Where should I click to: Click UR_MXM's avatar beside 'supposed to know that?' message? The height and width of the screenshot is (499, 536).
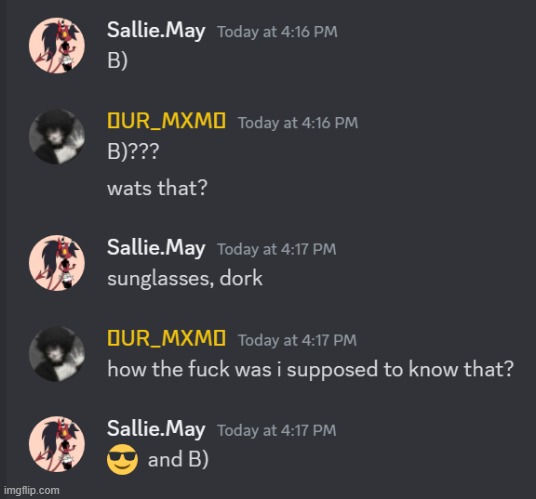coord(57,354)
